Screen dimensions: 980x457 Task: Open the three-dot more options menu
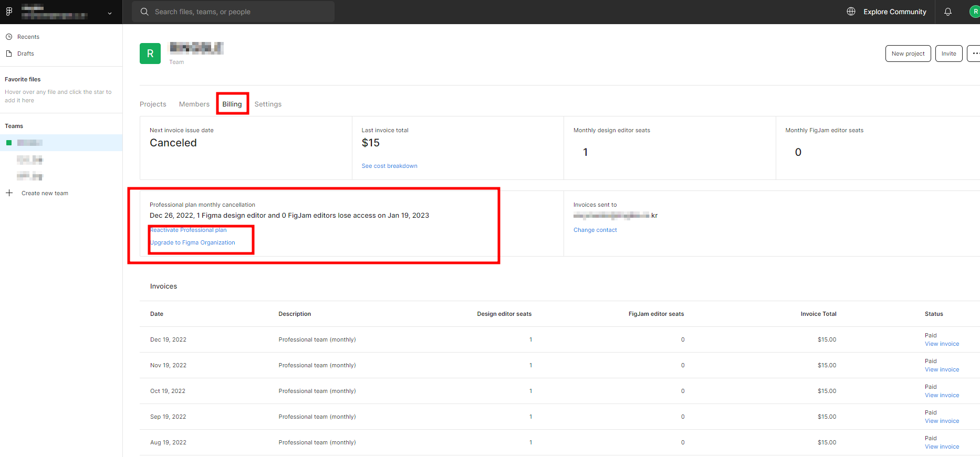click(x=974, y=54)
